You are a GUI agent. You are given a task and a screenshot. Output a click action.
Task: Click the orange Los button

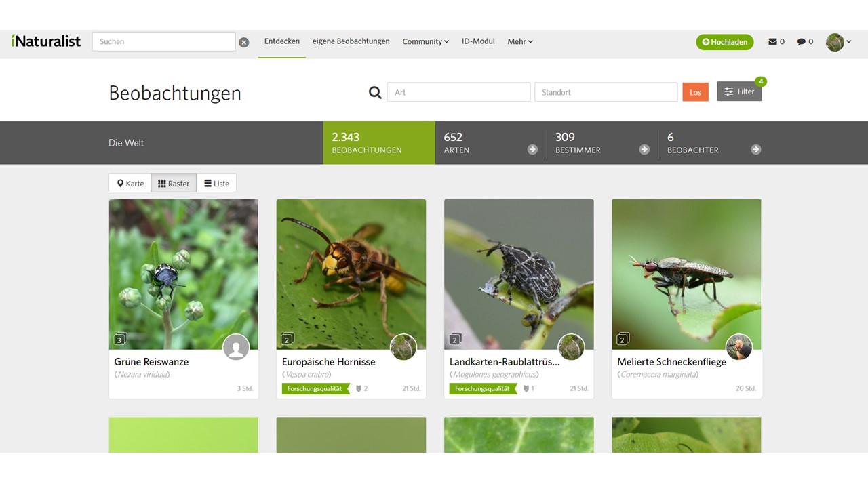click(x=695, y=92)
